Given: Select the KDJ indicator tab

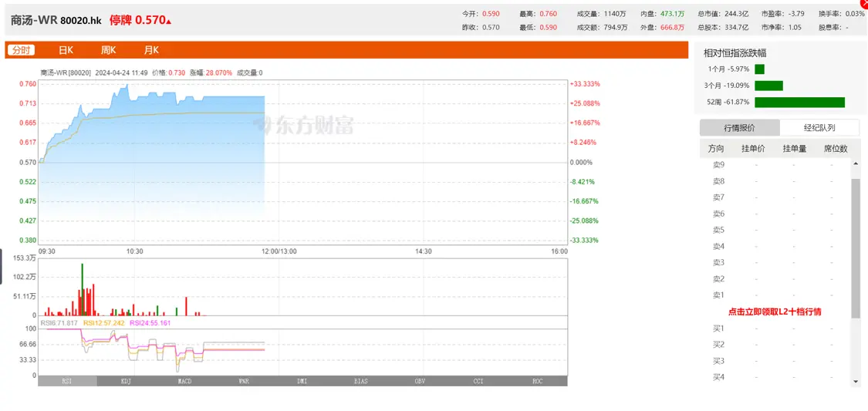Looking at the screenshot, I should pyautogui.click(x=127, y=381).
